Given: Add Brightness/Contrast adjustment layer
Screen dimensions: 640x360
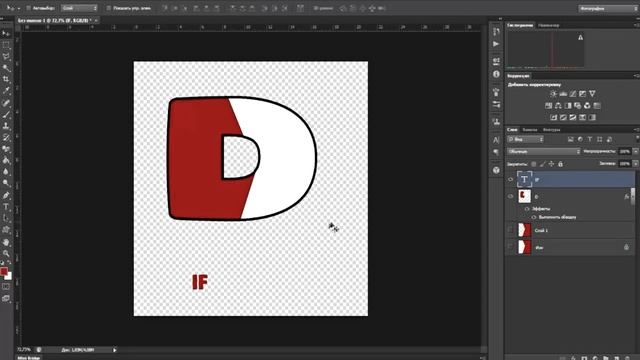Looking at the screenshot, I should coord(553,94).
